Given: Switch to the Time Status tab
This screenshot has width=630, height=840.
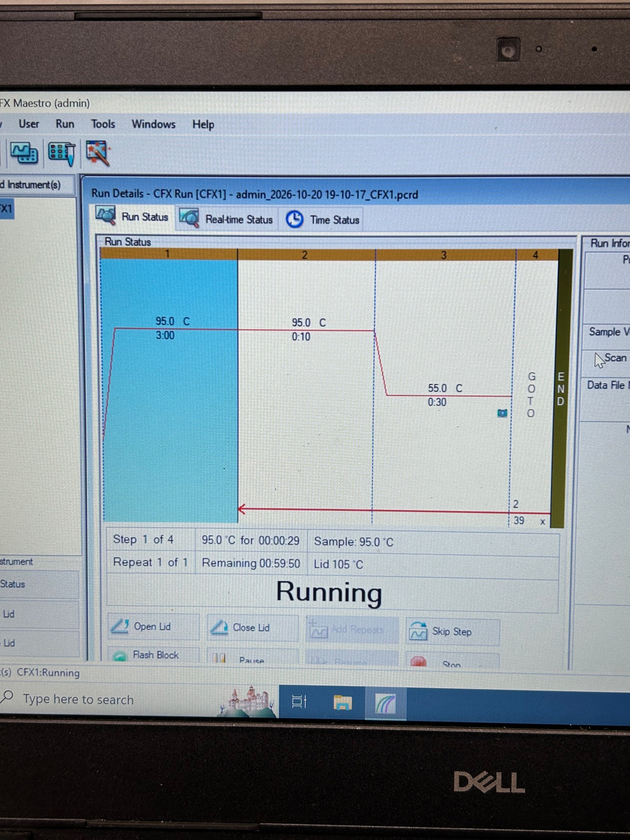Looking at the screenshot, I should point(323,219).
